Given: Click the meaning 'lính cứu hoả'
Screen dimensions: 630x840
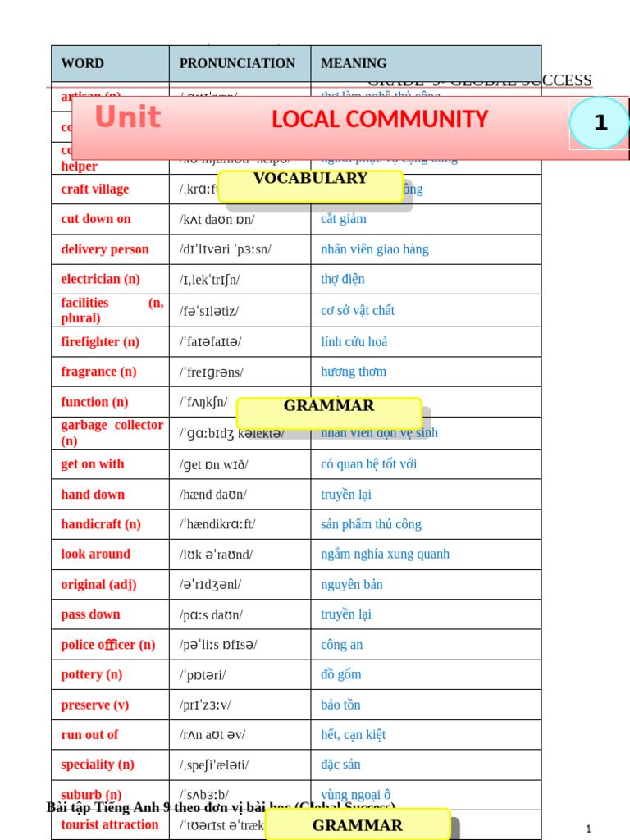Looking at the screenshot, I should [x=354, y=342].
